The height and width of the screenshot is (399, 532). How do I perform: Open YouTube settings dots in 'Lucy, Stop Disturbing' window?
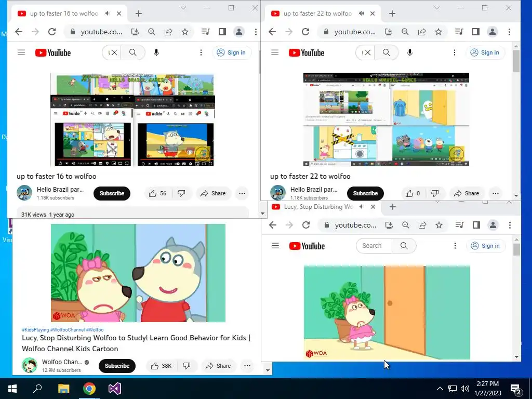tap(455, 246)
